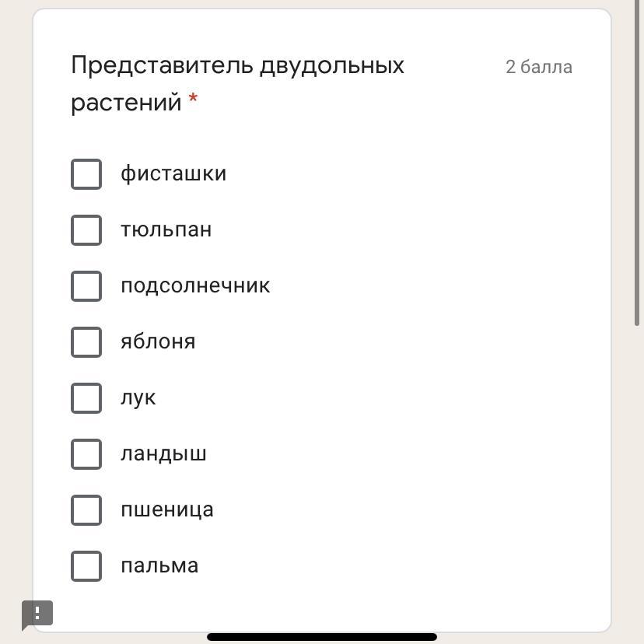
Task: Mark the лук checkbox
Action: 86,398
